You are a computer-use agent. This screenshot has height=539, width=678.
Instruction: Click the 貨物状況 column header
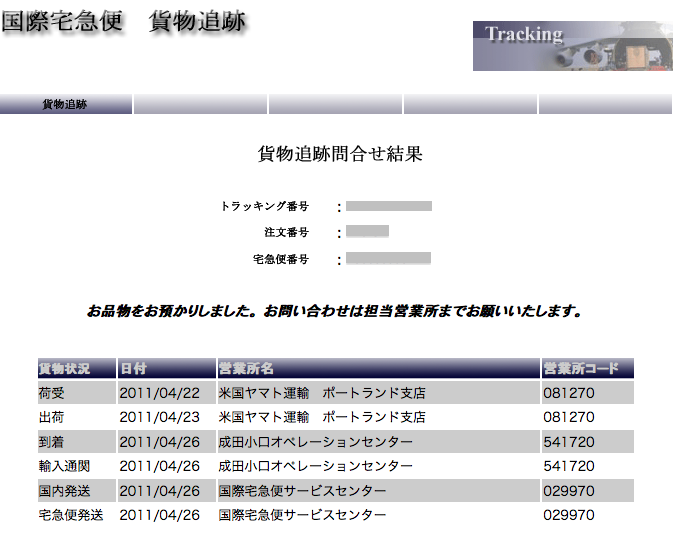tap(77, 368)
